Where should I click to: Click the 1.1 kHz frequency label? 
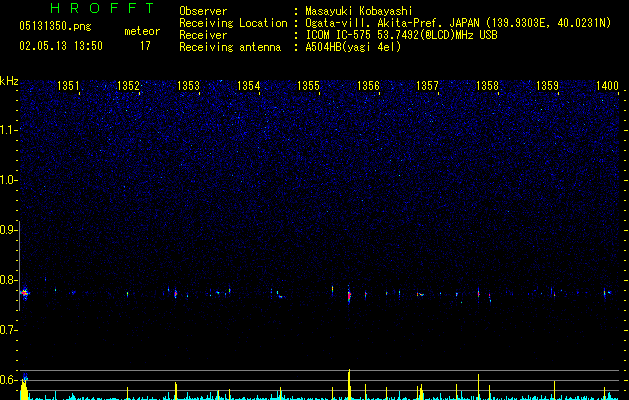click(x=8, y=130)
